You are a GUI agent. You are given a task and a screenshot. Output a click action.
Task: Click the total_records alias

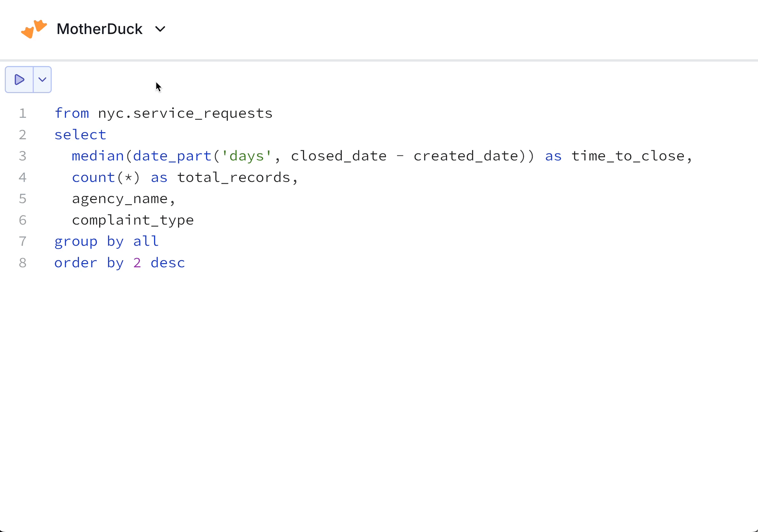click(x=233, y=177)
